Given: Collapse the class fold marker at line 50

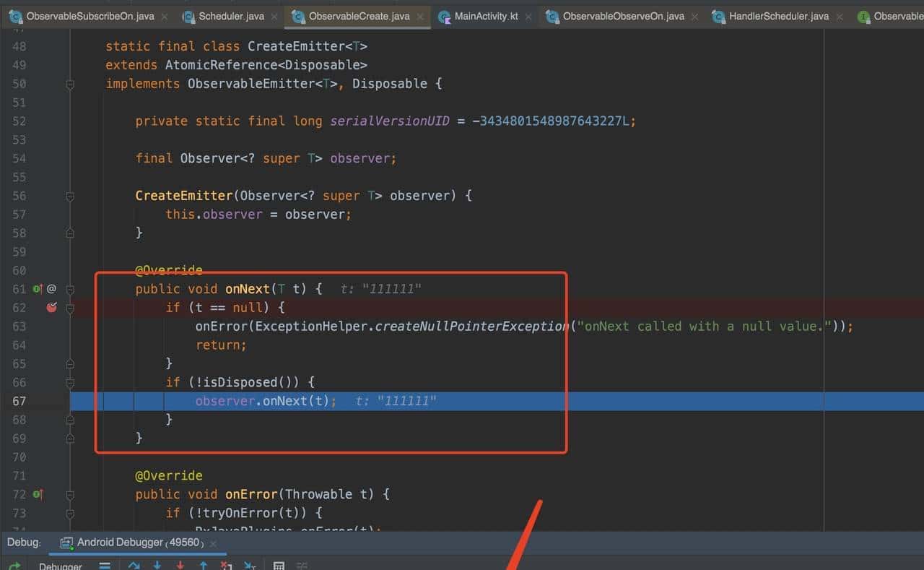Looking at the screenshot, I should coord(70,84).
